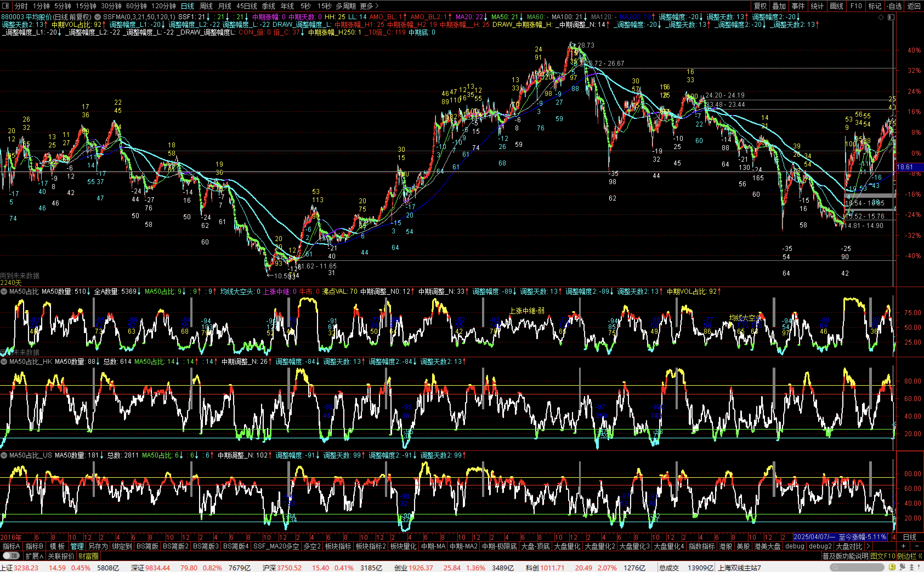924x572 pixels.
Task: Select the SSF_MA20多空 template
Action: click(x=276, y=546)
